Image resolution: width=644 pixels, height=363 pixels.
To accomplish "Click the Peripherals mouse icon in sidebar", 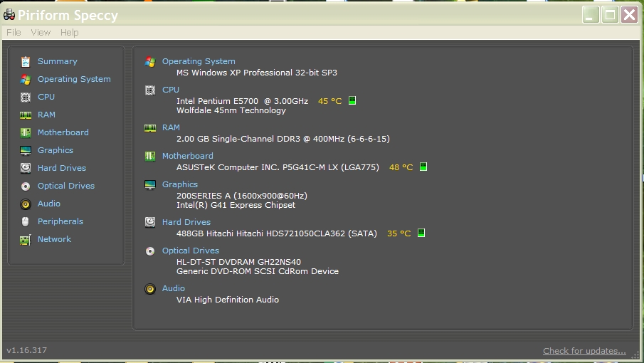I will (26, 222).
